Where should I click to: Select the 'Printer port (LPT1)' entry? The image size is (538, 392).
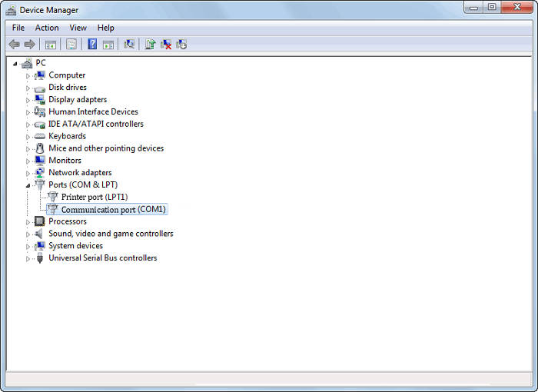pos(95,197)
